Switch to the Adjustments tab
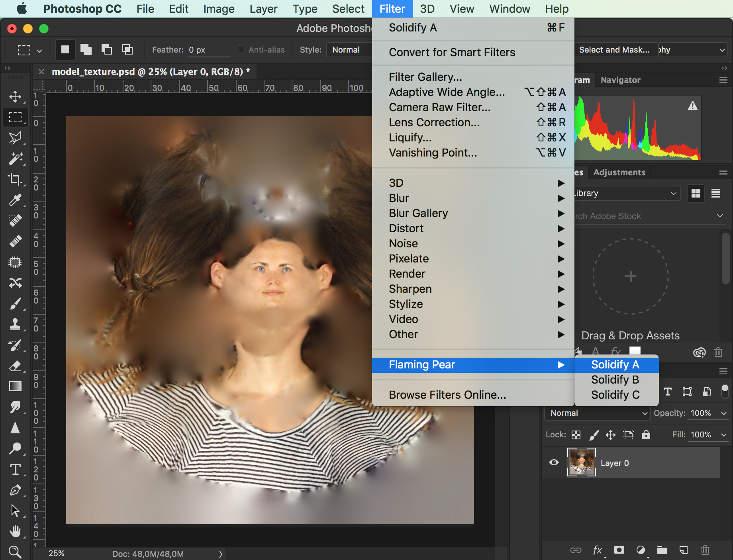This screenshot has width=733, height=560. pos(619,172)
